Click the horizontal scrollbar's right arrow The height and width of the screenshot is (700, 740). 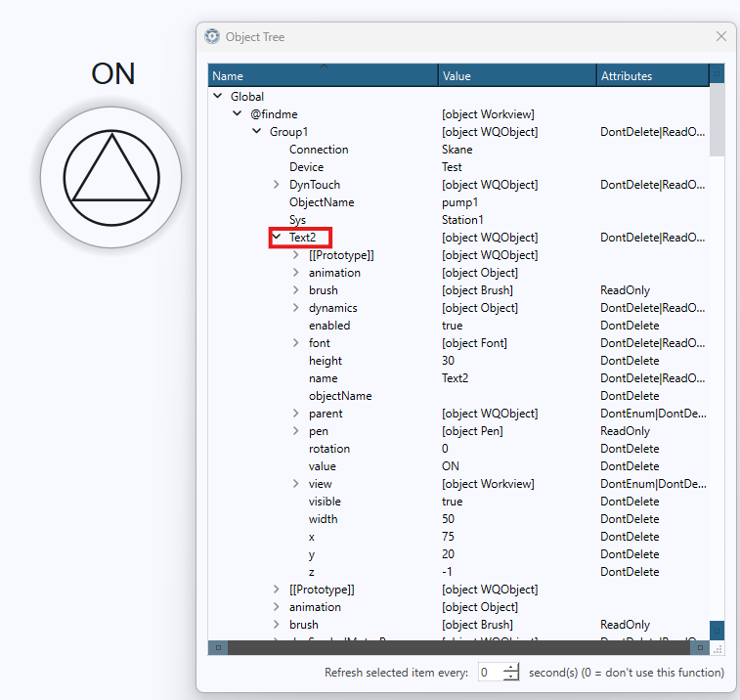coord(700,647)
